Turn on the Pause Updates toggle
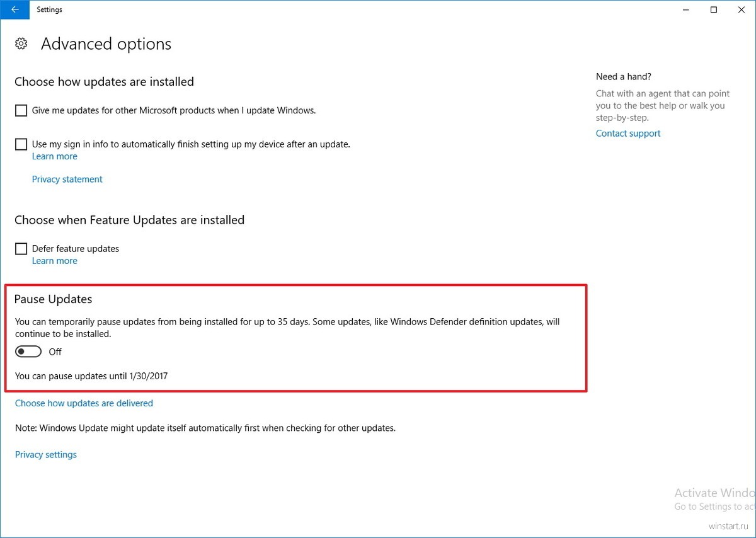Viewport: 756px width, 538px height. (28, 352)
